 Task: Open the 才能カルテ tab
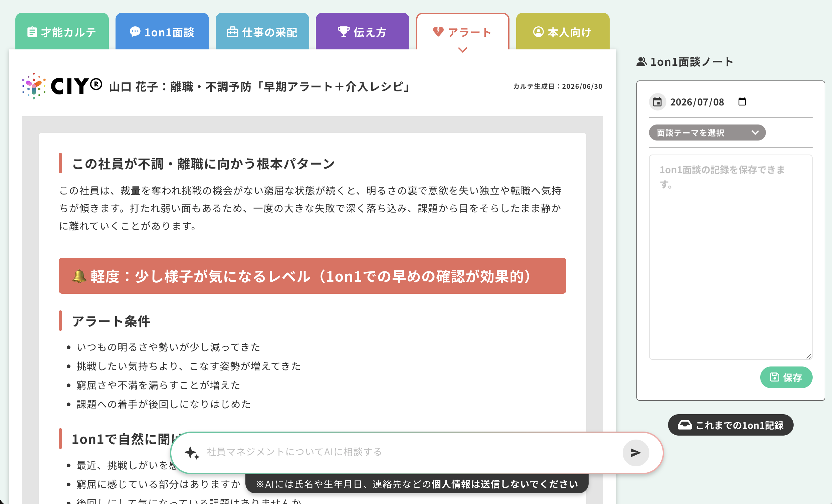(62, 31)
